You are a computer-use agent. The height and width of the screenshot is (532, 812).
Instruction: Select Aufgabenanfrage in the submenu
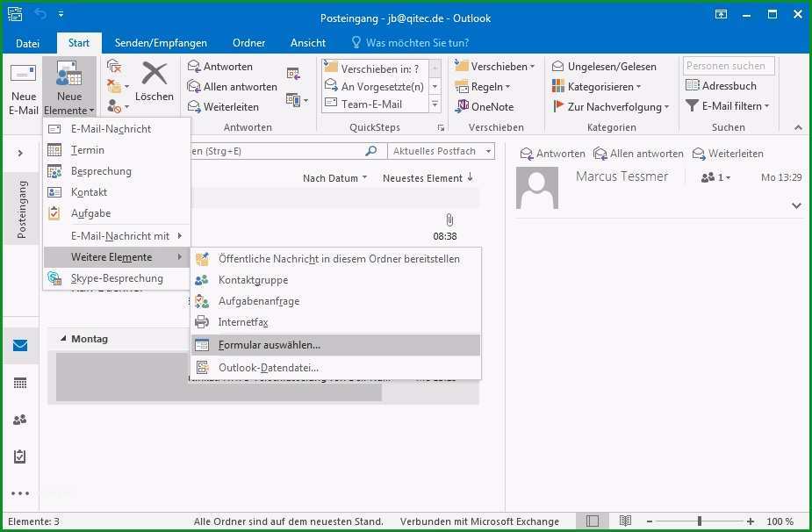click(336, 301)
